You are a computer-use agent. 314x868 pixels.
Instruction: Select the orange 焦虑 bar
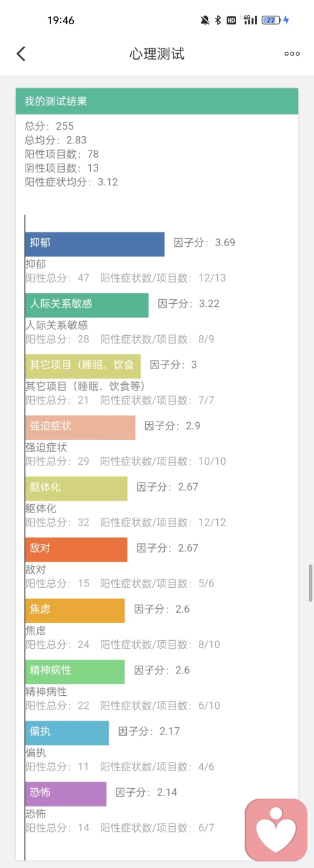point(75,610)
